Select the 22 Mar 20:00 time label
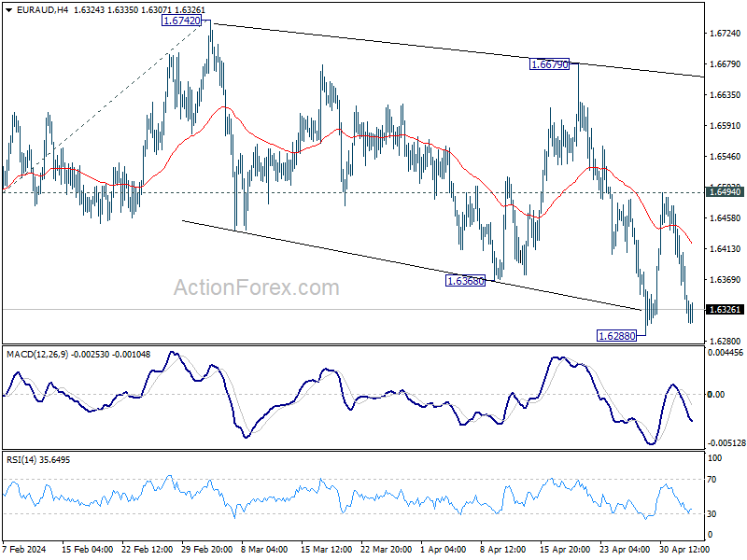The width and height of the screenshot is (747, 560). coord(386,549)
